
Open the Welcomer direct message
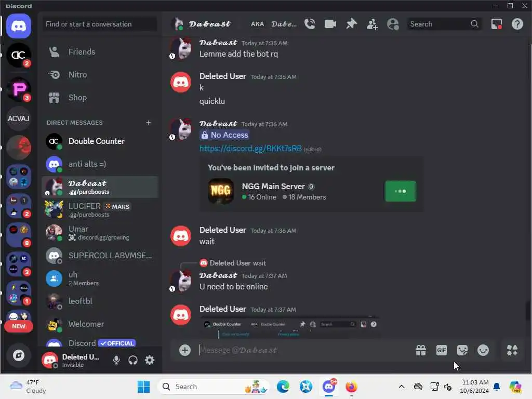(x=100, y=324)
